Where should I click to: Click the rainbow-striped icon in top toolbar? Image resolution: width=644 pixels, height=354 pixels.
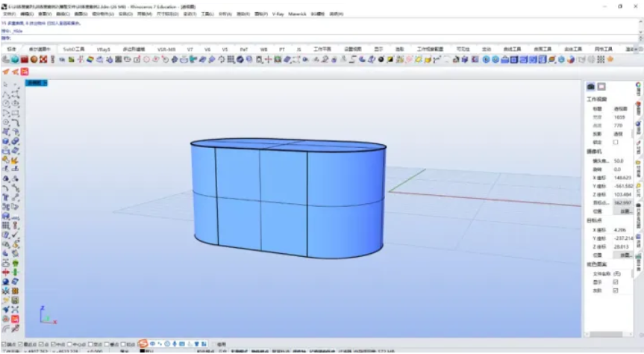click(x=90, y=60)
